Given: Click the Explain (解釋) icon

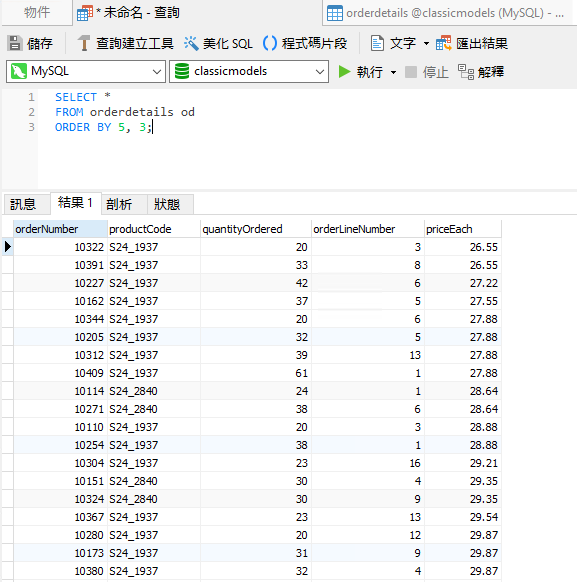Looking at the screenshot, I should [x=466, y=72].
